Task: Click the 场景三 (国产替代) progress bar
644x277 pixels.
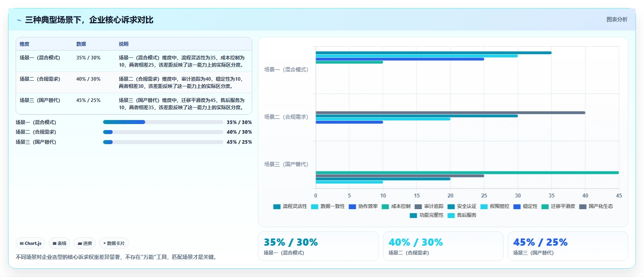Action: tap(163, 142)
